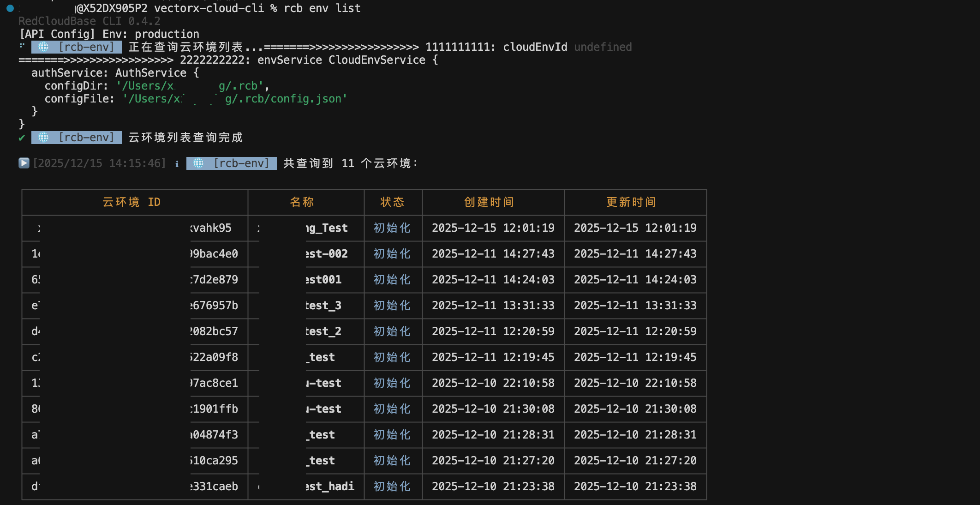Click the globe icon beside 共查询到 11 个云环境
The image size is (980, 505).
(198, 163)
